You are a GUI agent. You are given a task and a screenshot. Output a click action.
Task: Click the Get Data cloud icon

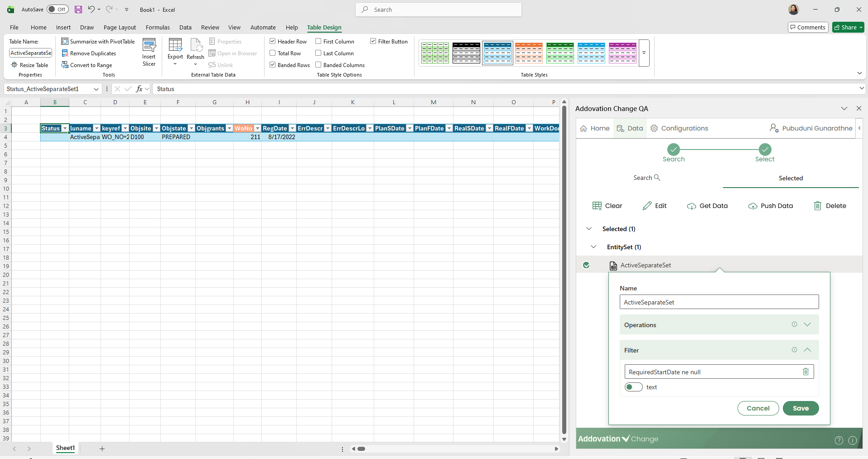coord(691,206)
